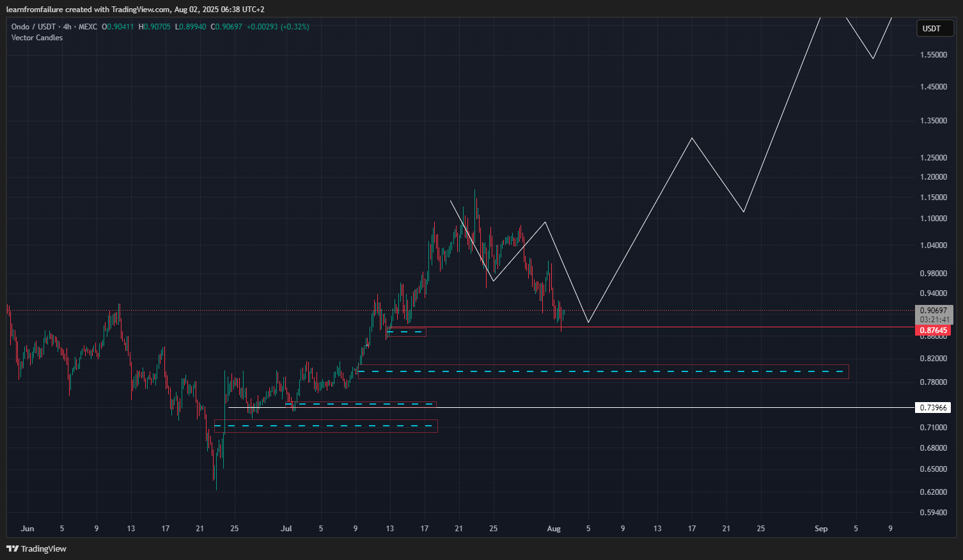Click the current price label 0.90697 on axis
Viewport: 963px width, 560px height.
click(934, 311)
